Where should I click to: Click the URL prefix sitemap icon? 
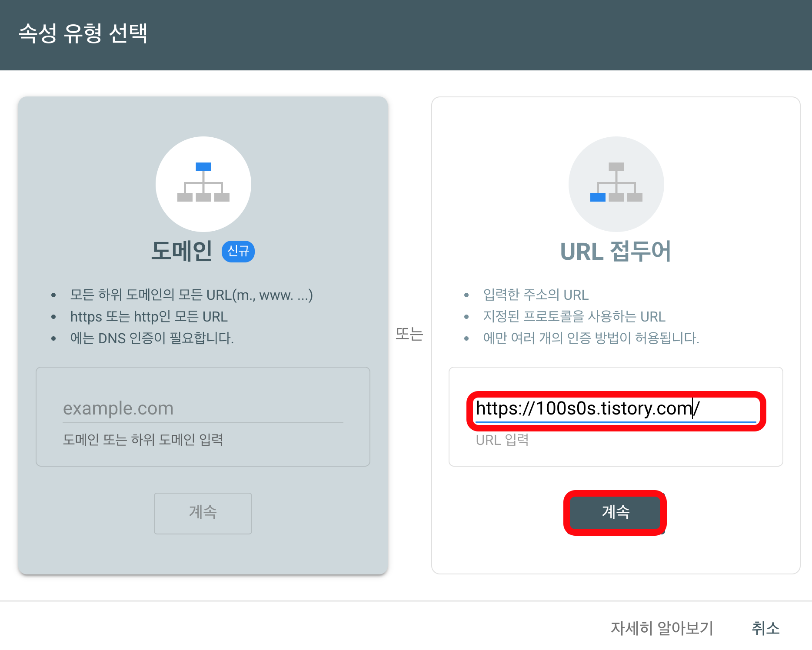tap(616, 184)
